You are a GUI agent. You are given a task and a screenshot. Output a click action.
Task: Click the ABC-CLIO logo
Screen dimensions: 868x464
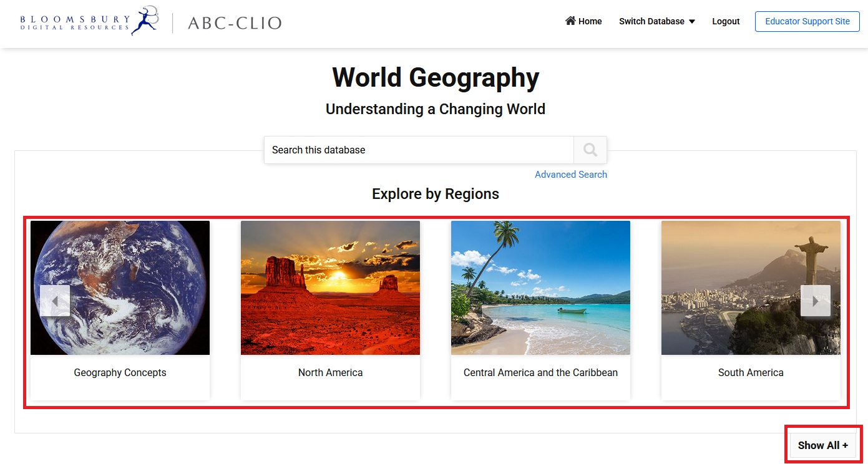point(235,23)
